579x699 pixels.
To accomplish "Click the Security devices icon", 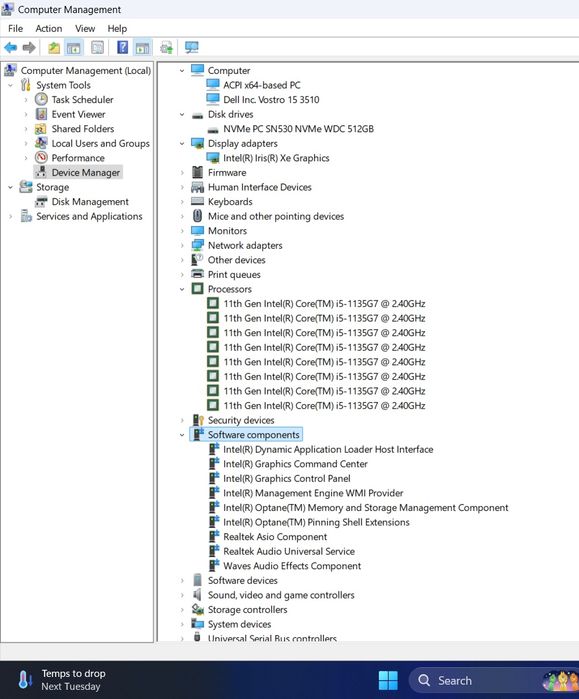I will point(198,420).
